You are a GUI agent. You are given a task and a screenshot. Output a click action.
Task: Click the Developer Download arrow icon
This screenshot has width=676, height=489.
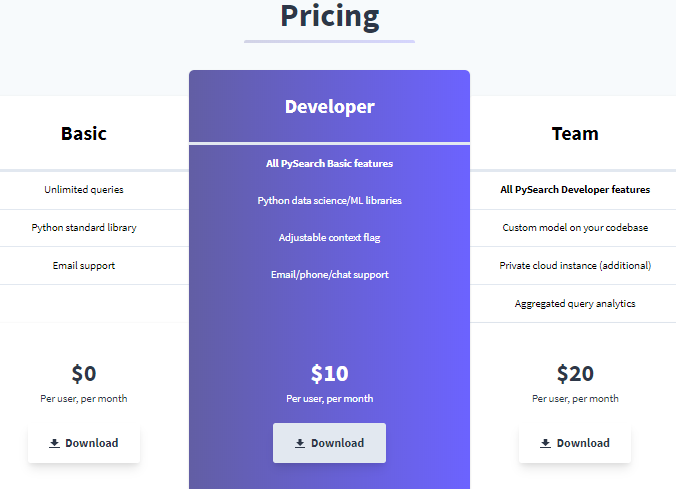pyautogui.click(x=300, y=443)
